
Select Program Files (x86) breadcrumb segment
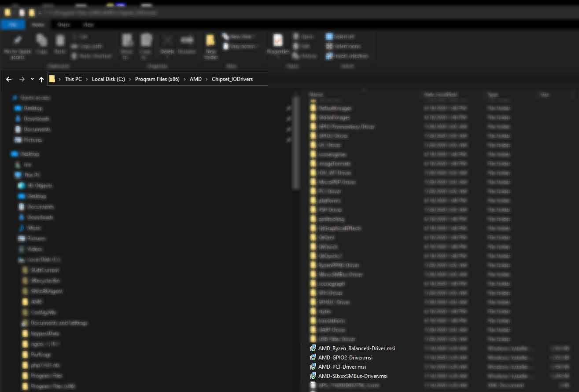157,79
